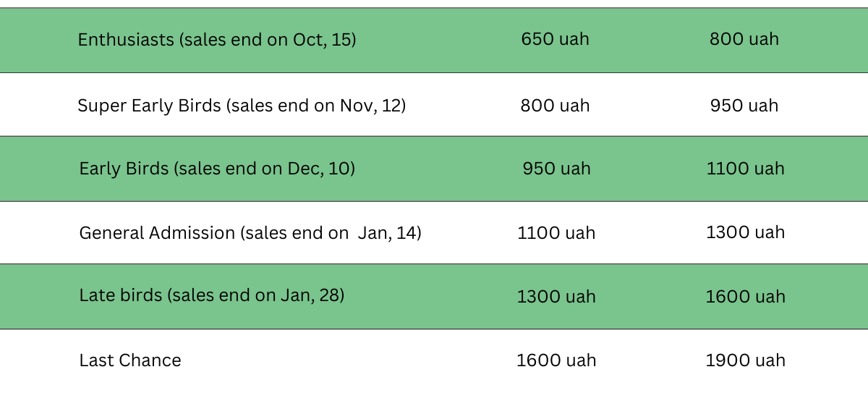Click Super Early Birds 950 uah price

pos(744,106)
